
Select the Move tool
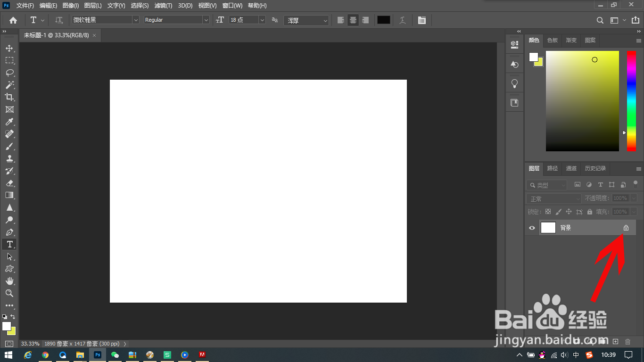(x=9, y=48)
